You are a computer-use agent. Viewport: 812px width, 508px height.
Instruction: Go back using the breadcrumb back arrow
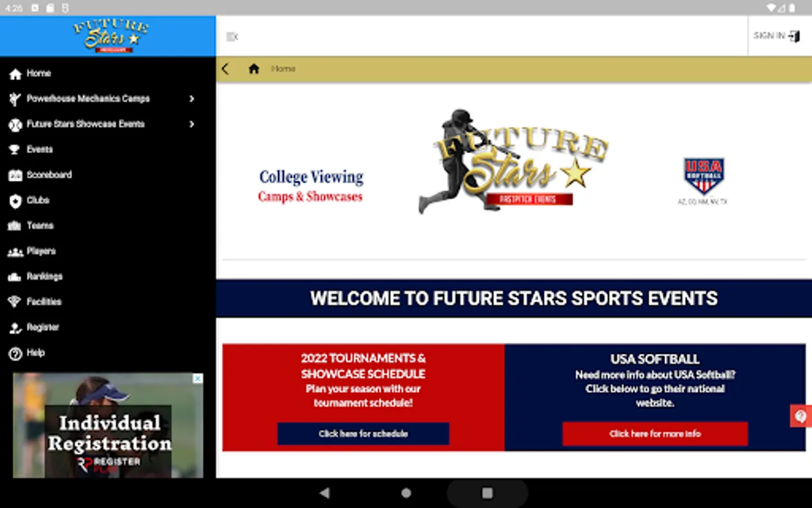pos(226,69)
